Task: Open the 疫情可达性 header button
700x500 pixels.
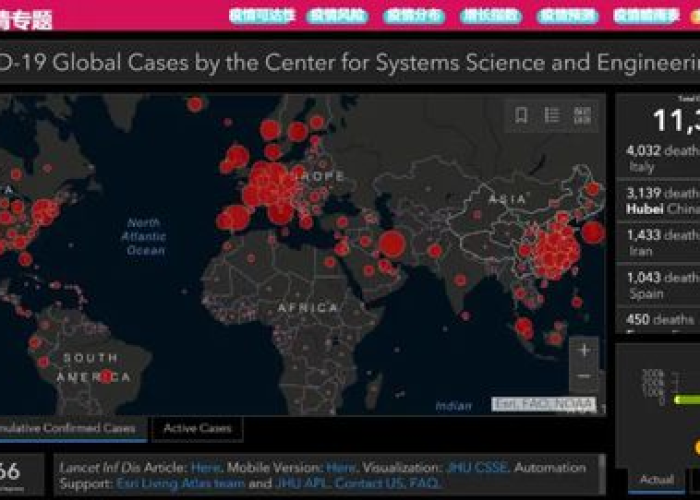Action: pos(262,16)
